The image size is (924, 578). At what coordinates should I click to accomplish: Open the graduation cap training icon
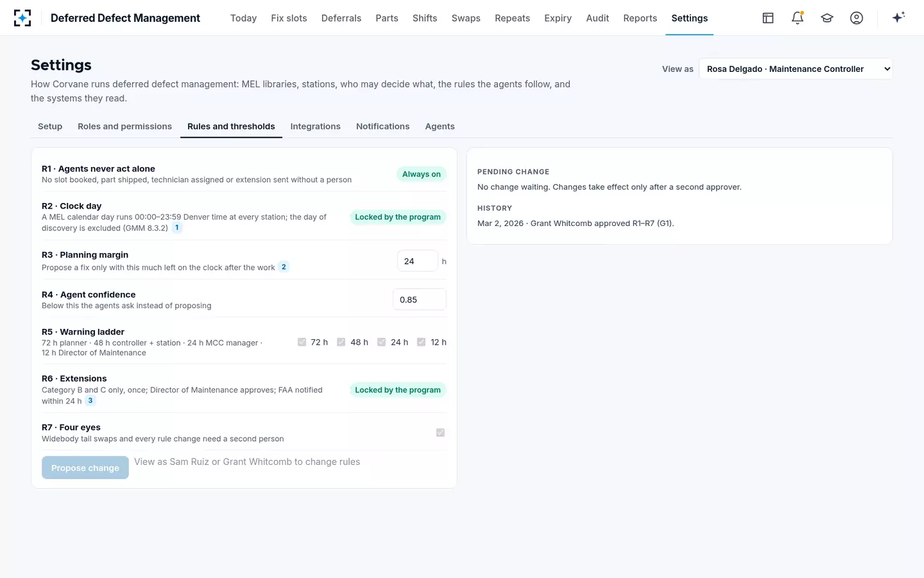[827, 18]
